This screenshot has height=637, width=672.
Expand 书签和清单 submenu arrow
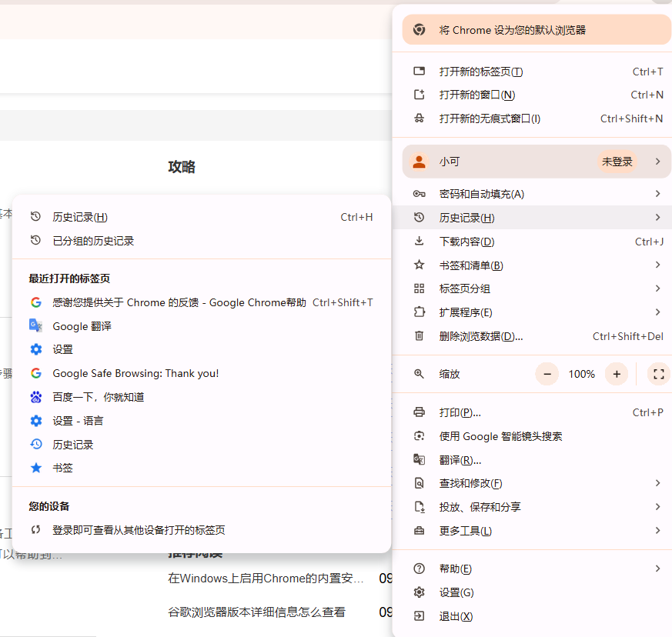[x=657, y=265]
